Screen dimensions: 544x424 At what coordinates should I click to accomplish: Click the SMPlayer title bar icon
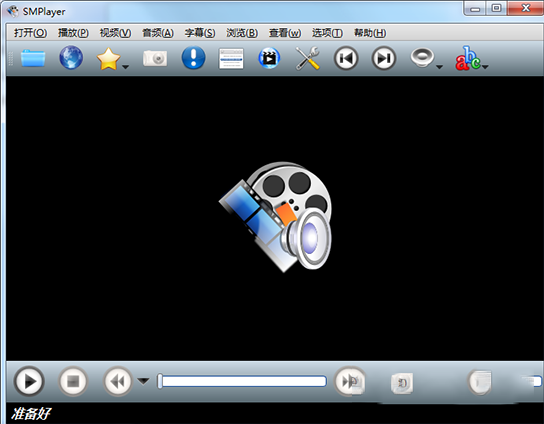(13, 11)
